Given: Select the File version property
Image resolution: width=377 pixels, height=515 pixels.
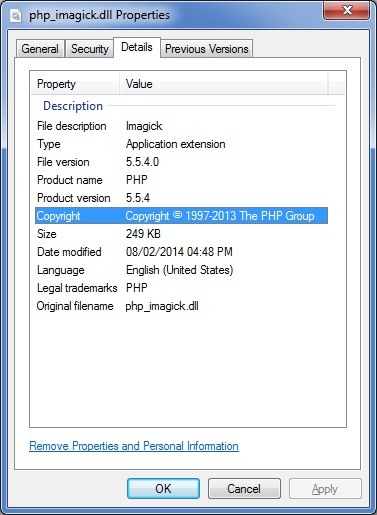Looking at the screenshot, I should click(63, 162).
